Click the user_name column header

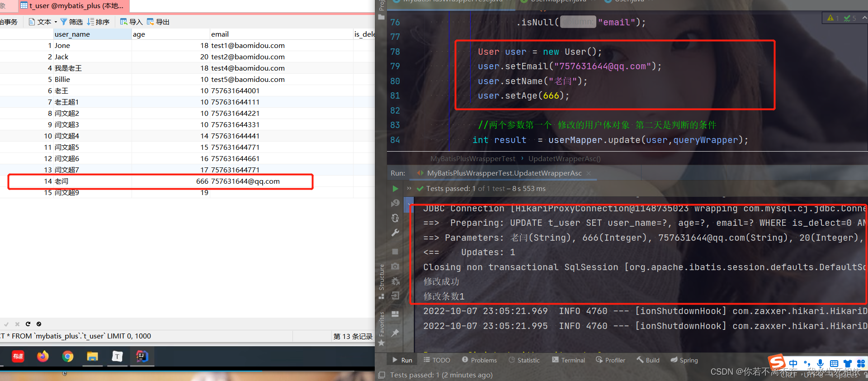click(92, 34)
